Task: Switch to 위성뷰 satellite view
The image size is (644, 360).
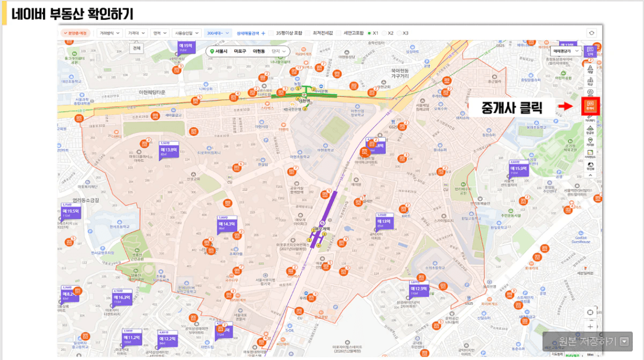Action: coord(590,166)
